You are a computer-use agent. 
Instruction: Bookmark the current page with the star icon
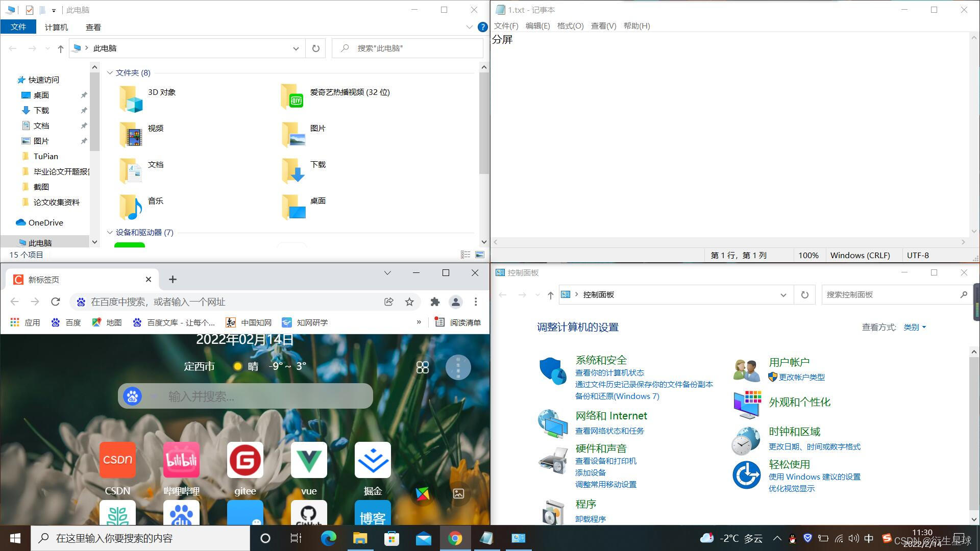click(x=409, y=302)
